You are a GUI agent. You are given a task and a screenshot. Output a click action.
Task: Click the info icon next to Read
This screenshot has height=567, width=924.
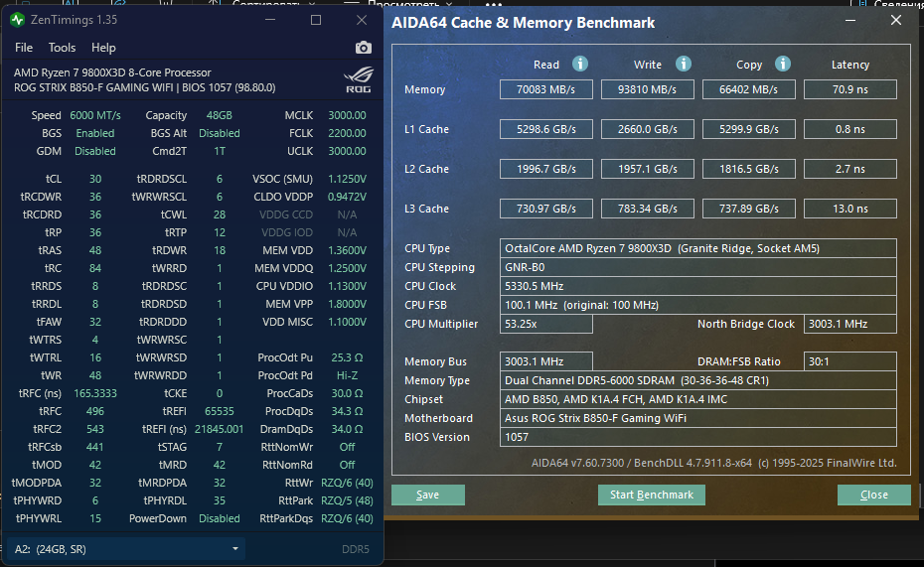click(x=579, y=64)
